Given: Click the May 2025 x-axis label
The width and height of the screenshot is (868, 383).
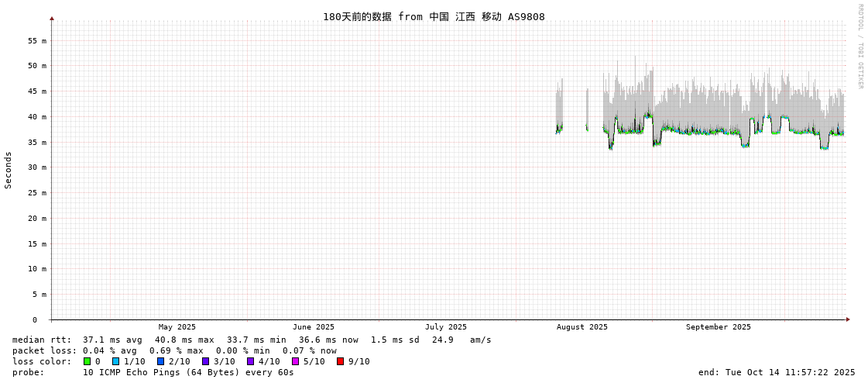Looking at the screenshot, I should click(177, 327).
